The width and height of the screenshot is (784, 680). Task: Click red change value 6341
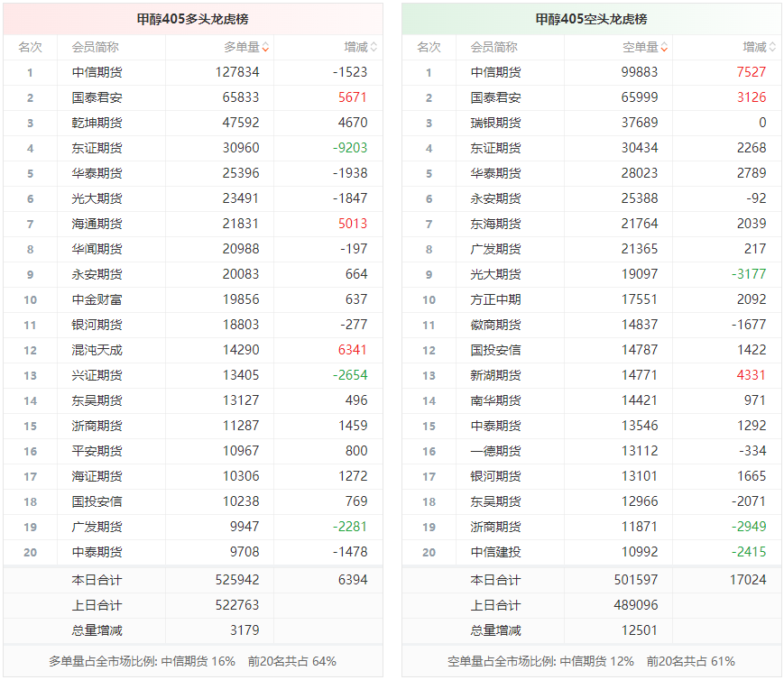point(353,350)
